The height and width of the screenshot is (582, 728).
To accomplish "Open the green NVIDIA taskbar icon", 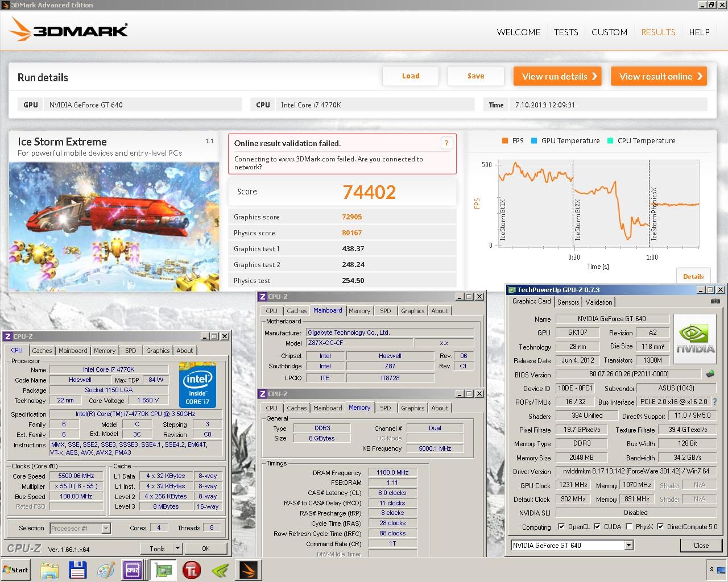I will click(220, 569).
